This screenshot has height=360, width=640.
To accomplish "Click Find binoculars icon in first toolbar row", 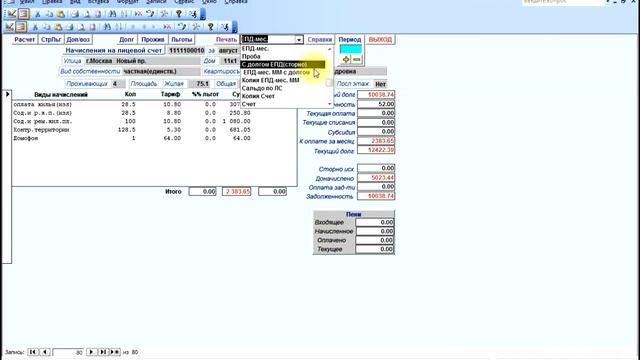I will tap(113, 14).
